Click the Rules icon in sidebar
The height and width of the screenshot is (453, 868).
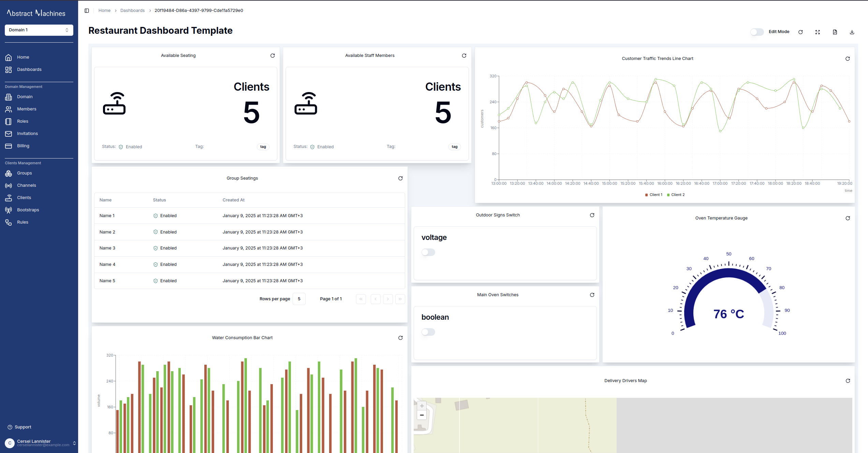coord(9,221)
